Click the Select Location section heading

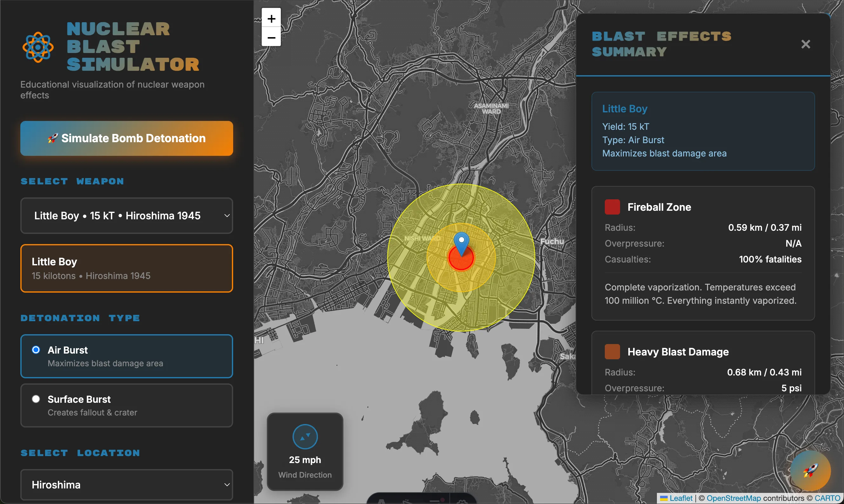pos(80,453)
